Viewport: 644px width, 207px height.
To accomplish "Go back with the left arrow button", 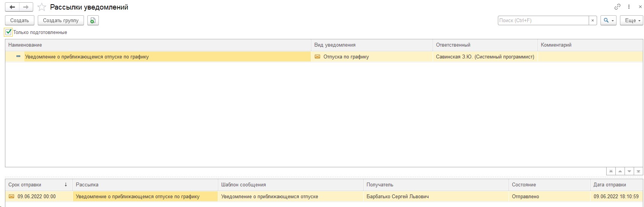I will click(12, 7).
